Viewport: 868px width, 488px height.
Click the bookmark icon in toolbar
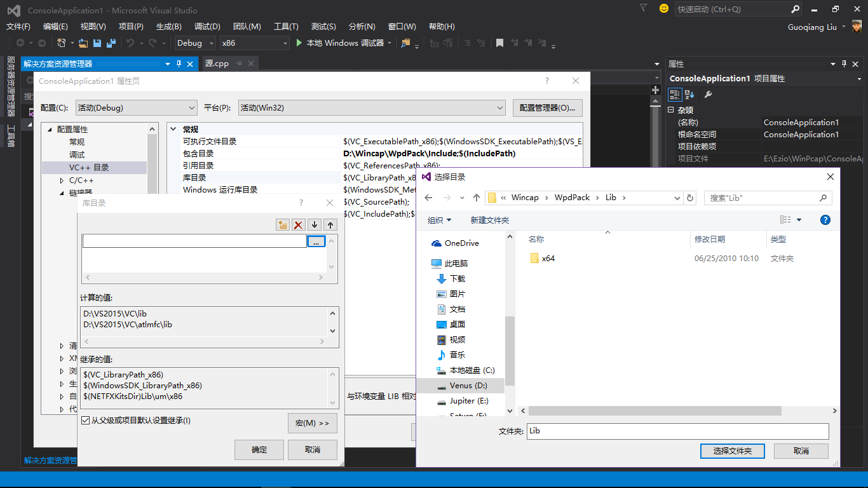point(500,43)
